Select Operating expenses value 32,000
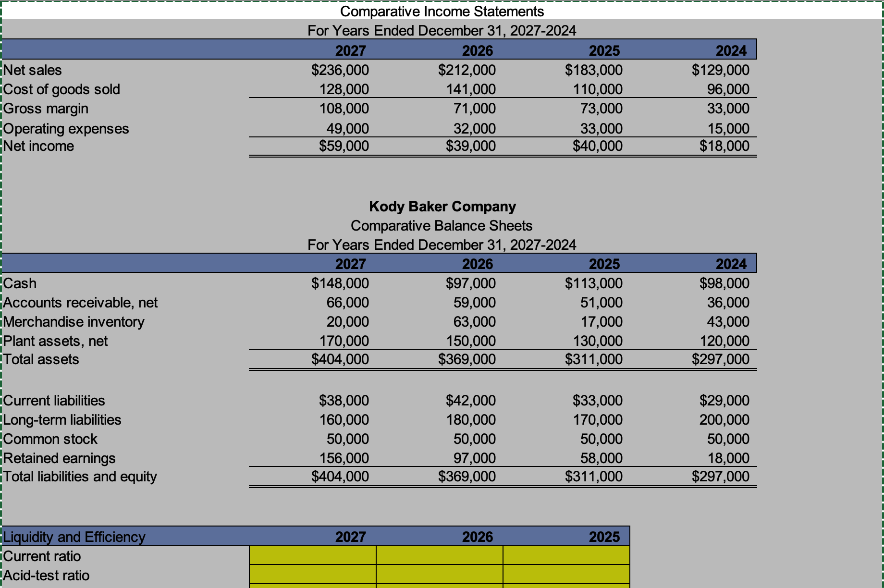 coord(475,129)
